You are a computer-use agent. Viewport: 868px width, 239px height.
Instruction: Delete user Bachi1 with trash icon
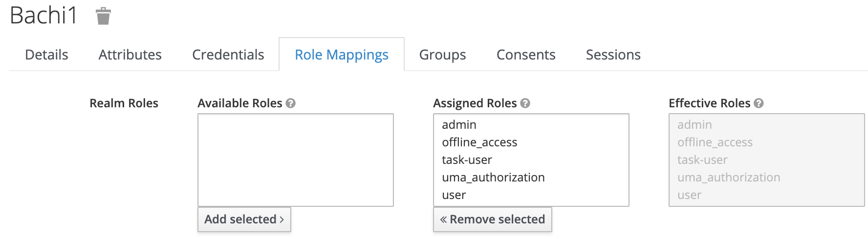pyautogui.click(x=103, y=16)
